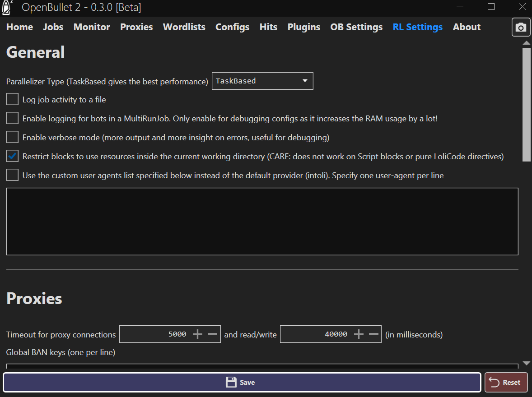The height and width of the screenshot is (397, 532).
Task: Open the Hits tab
Action: point(268,27)
